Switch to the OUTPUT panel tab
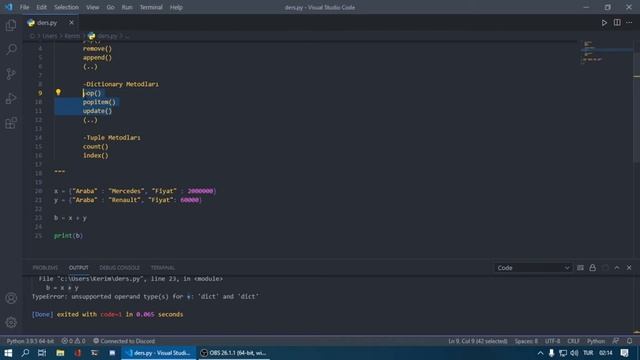The height and width of the screenshot is (360, 640). [78, 268]
